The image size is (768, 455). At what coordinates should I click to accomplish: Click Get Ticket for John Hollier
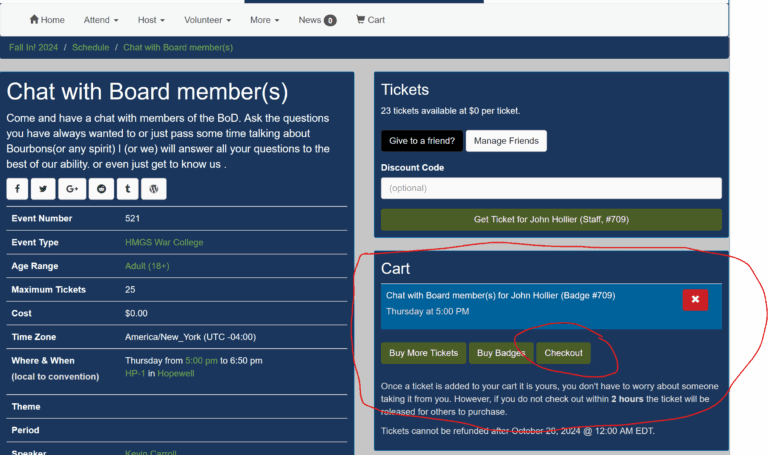tap(551, 220)
